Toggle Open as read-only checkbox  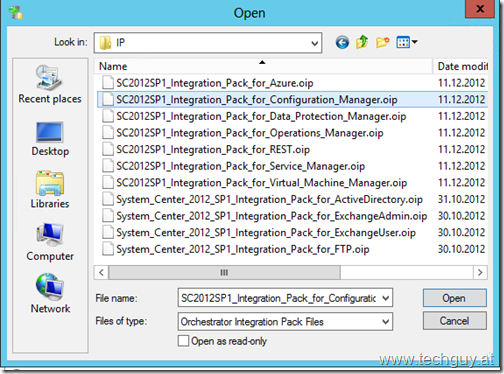pos(183,341)
